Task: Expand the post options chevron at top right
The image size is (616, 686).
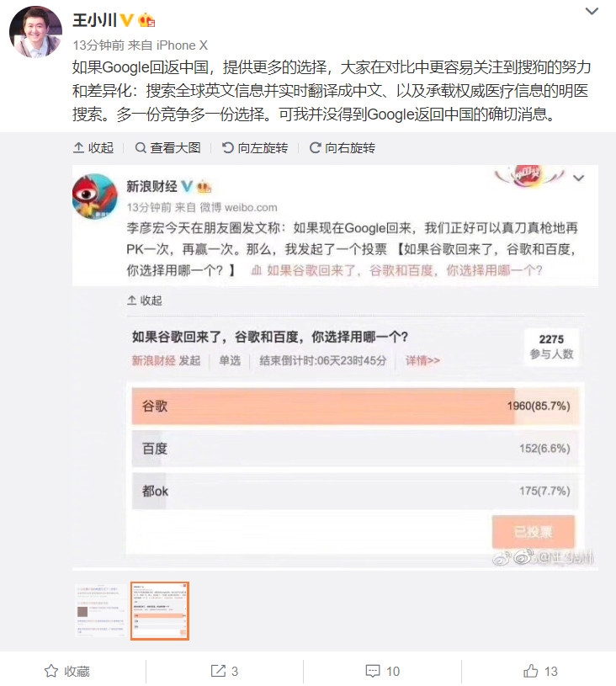Action: tap(592, 12)
